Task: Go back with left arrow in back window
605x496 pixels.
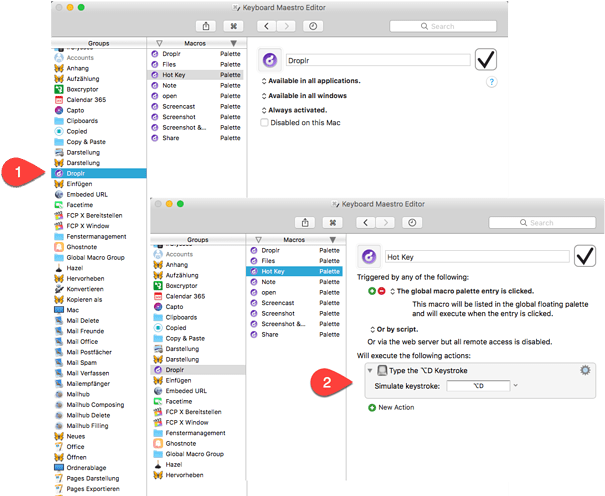Action: pyautogui.click(x=267, y=26)
